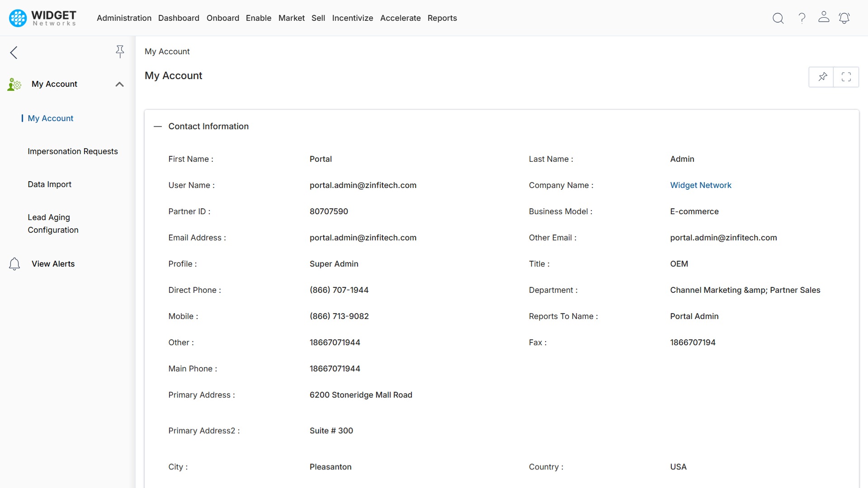The image size is (868, 488).
Task: Pin the sidebar using the pin icon
Action: pos(120,52)
